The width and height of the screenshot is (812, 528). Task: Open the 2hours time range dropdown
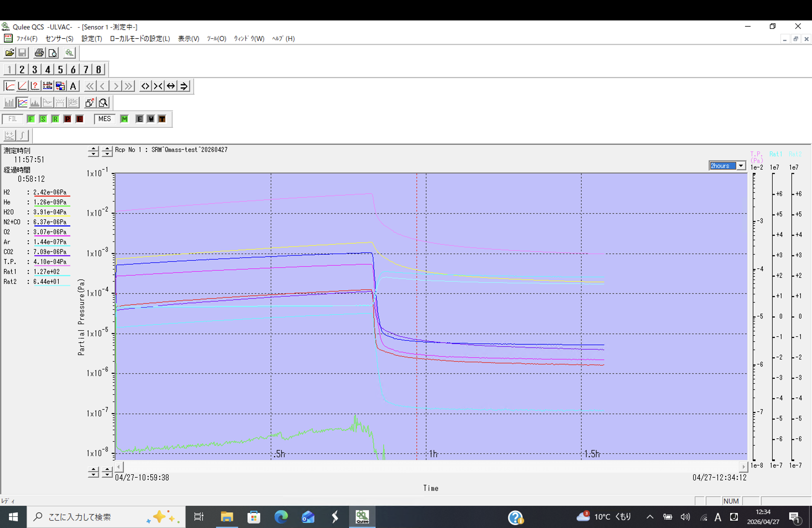[x=741, y=166]
